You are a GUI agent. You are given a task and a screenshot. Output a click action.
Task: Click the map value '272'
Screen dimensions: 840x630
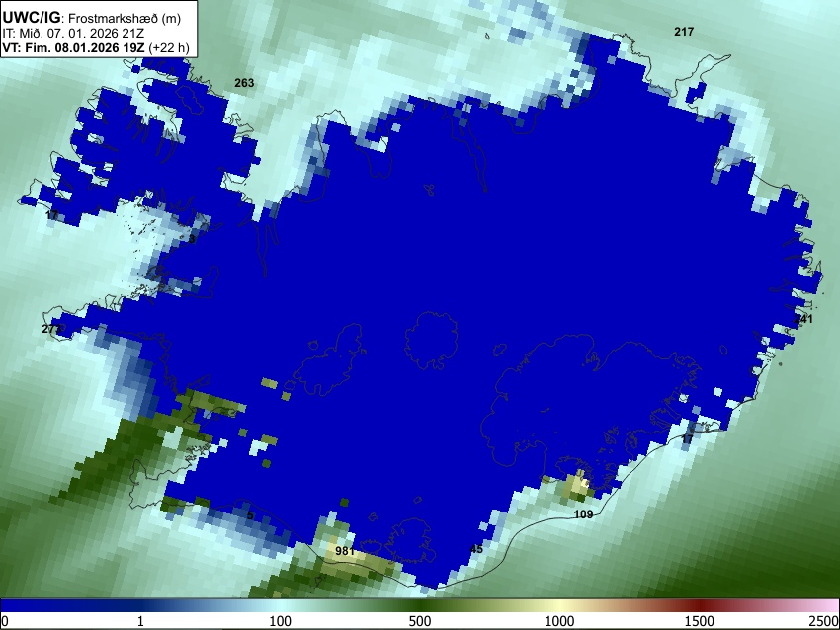tap(51, 329)
